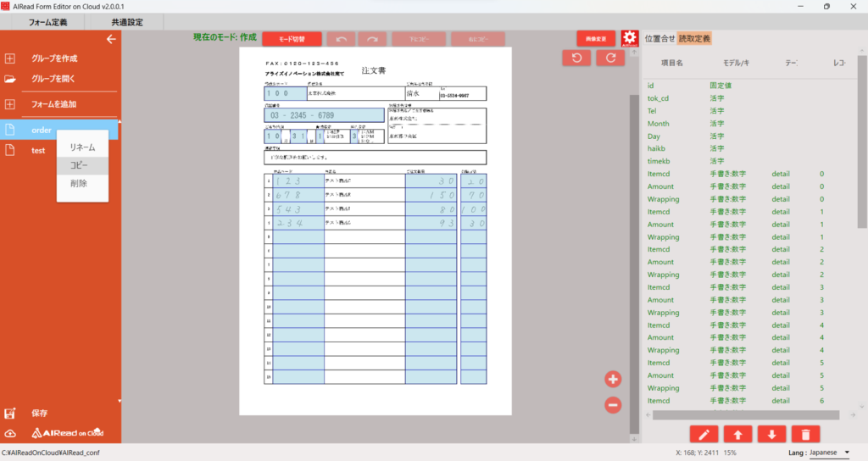
Task: Zoom out with the minus circle icon
Action: tap(614, 405)
